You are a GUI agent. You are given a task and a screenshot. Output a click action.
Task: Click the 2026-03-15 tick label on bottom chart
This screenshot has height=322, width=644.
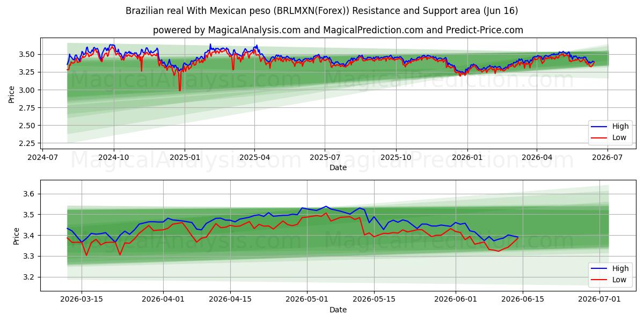(82, 300)
